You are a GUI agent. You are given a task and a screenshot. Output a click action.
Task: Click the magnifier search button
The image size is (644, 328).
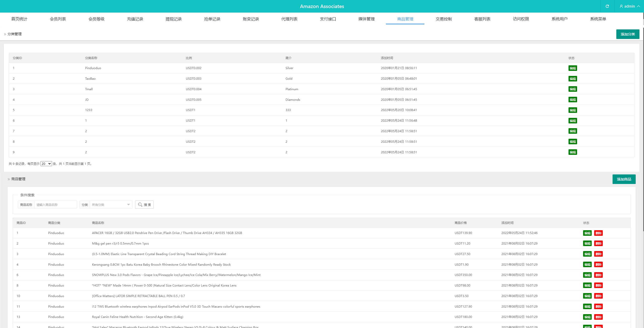click(x=144, y=205)
